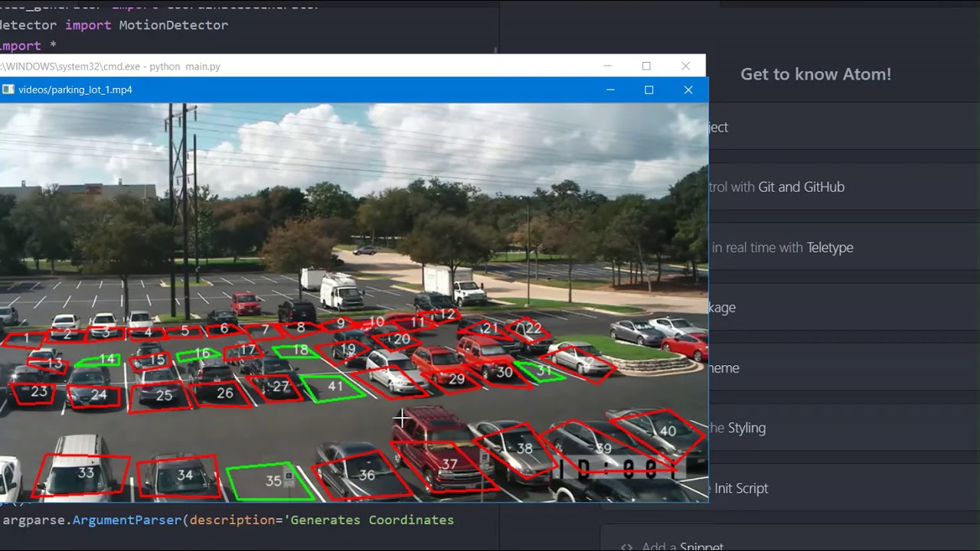Maximize the cmd.exe python main.py window

[x=646, y=66]
